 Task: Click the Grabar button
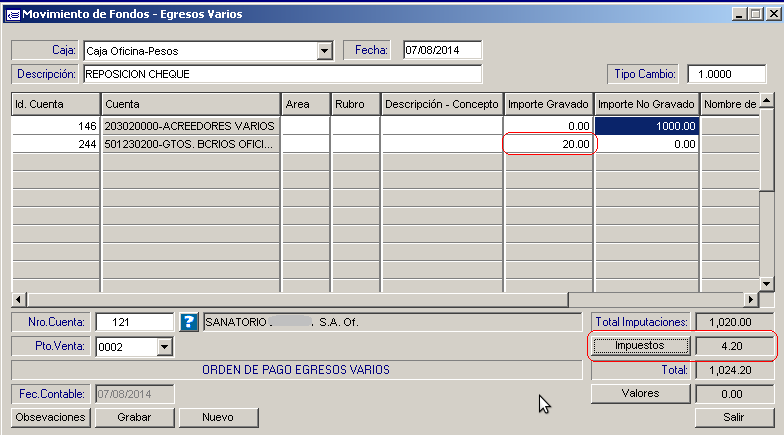[x=134, y=418]
